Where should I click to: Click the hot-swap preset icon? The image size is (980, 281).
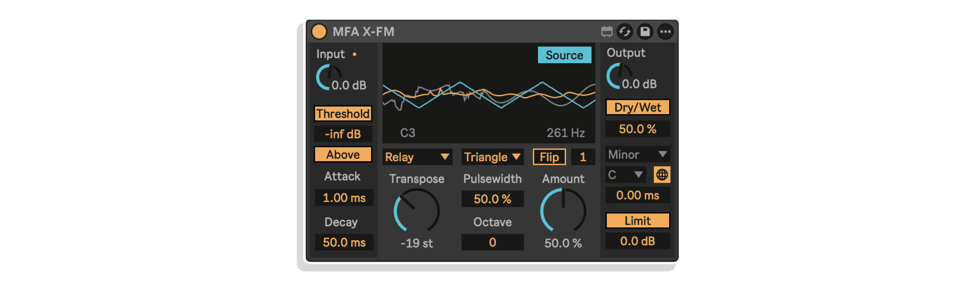[x=625, y=32]
